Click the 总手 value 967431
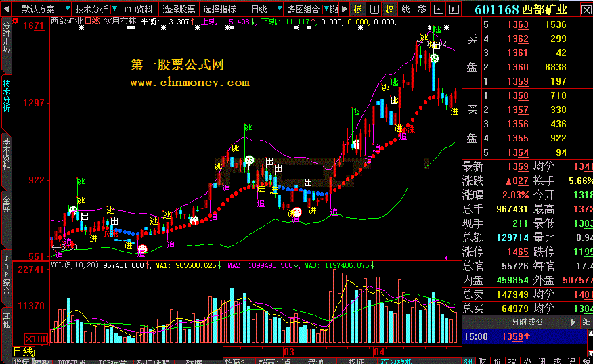The width and height of the screenshot is (593, 364). click(512, 209)
